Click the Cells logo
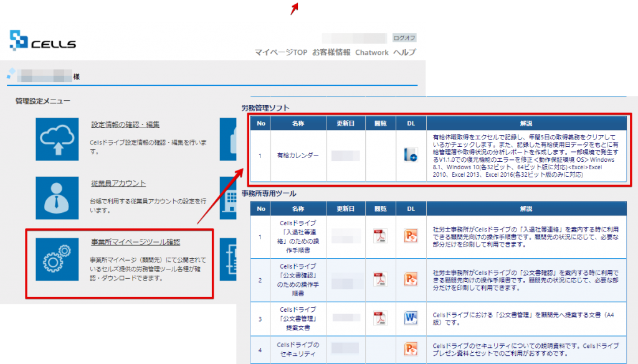638x364 pixels. [43, 40]
